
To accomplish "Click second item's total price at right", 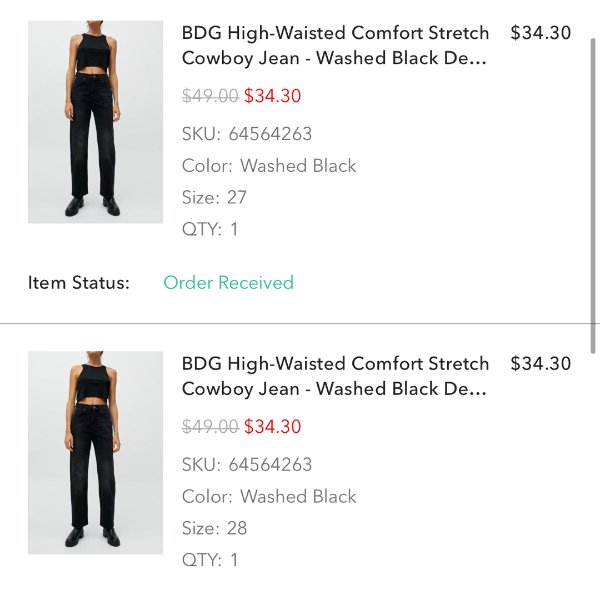I will point(541,363).
